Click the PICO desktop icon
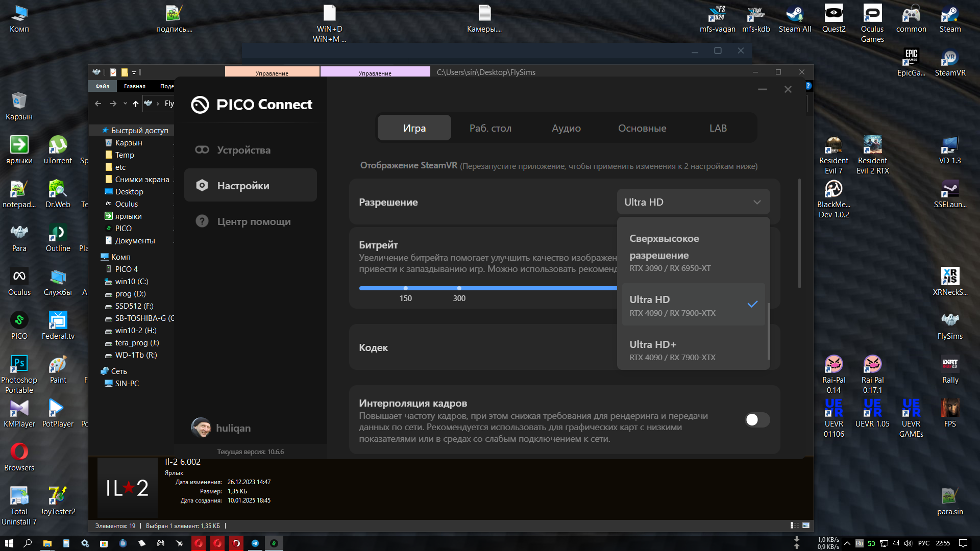Image resolution: width=980 pixels, height=551 pixels. tap(19, 327)
